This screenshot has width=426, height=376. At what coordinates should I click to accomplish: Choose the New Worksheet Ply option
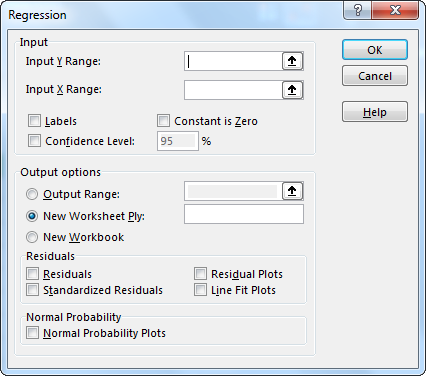tap(32, 216)
